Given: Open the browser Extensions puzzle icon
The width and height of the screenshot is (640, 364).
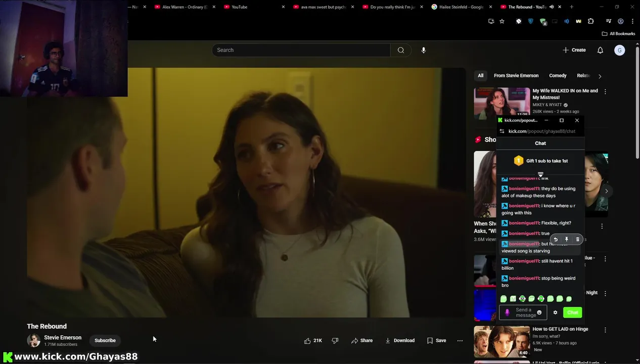Looking at the screenshot, I should coord(590,21).
